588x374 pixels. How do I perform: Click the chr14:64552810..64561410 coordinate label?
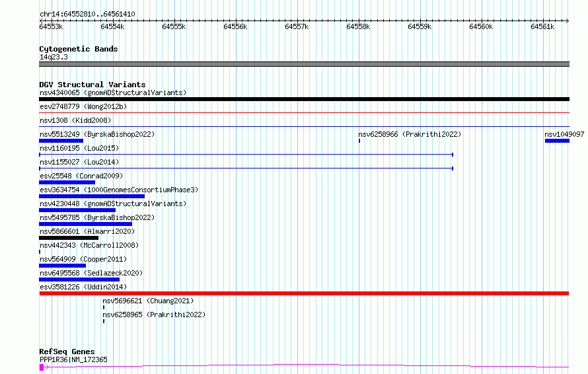point(87,15)
